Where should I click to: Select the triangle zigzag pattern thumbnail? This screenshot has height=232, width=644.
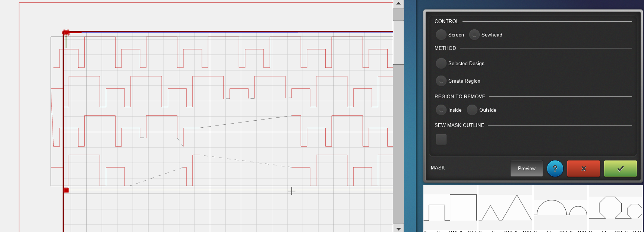[505, 208]
